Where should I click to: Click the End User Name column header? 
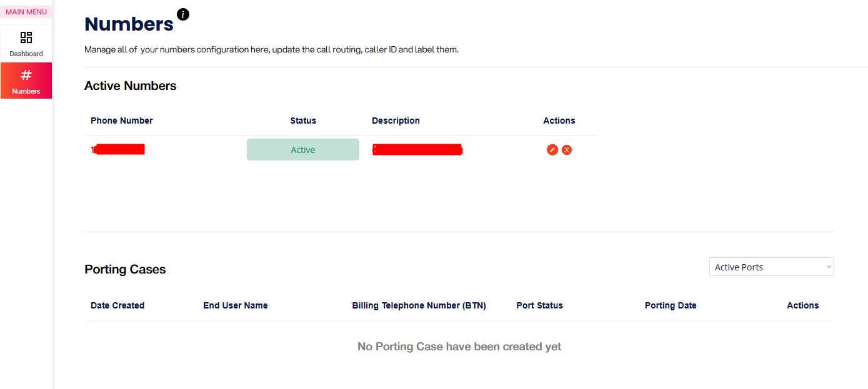[x=235, y=305]
